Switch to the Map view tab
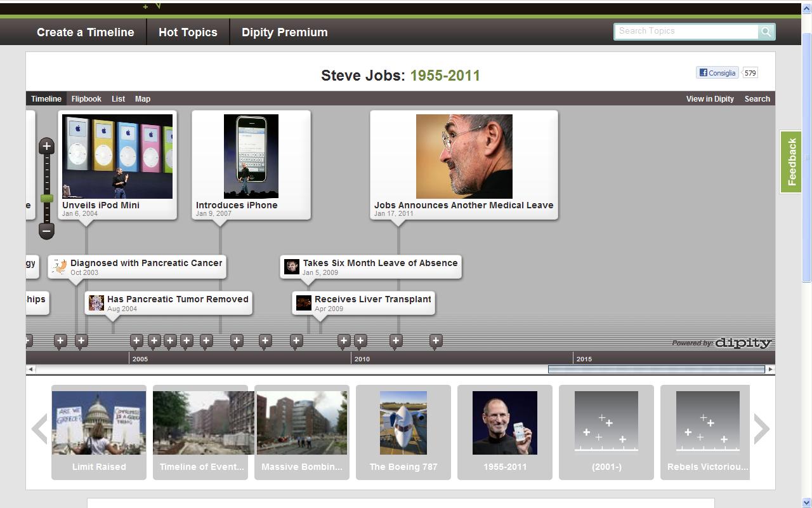 coord(143,99)
